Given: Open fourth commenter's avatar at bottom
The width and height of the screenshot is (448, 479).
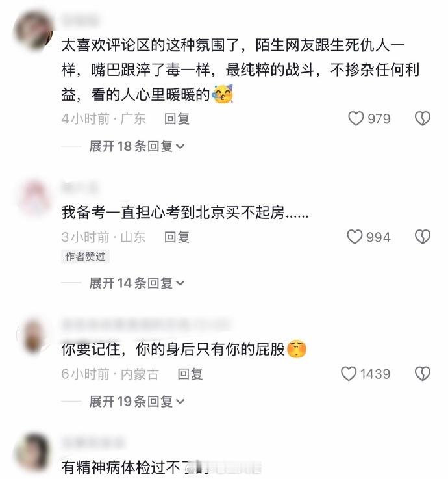Looking at the screenshot, I should (x=33, y=452).
